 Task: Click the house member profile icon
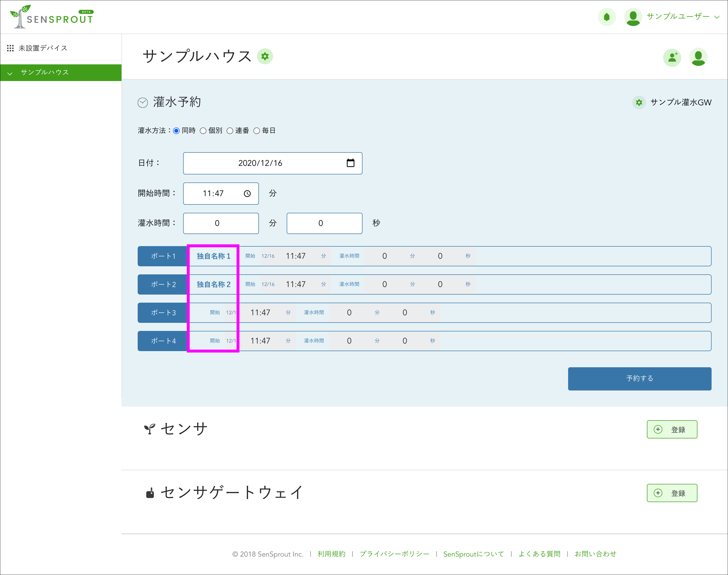(698, 57)
